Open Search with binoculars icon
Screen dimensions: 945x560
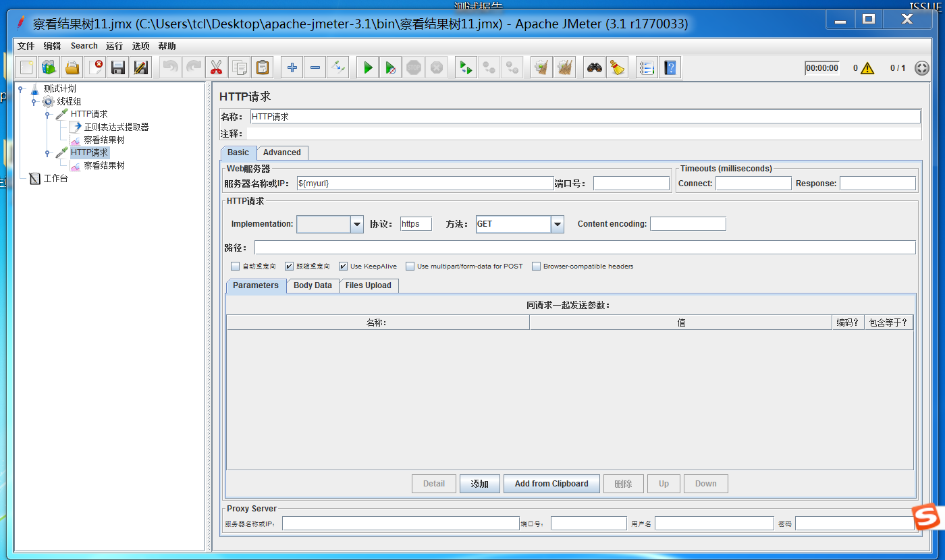point(594,67)
